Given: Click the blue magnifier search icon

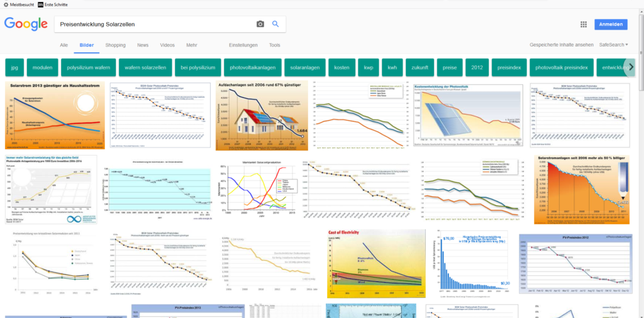Looking at the screenshot, I should click(275, 25).
